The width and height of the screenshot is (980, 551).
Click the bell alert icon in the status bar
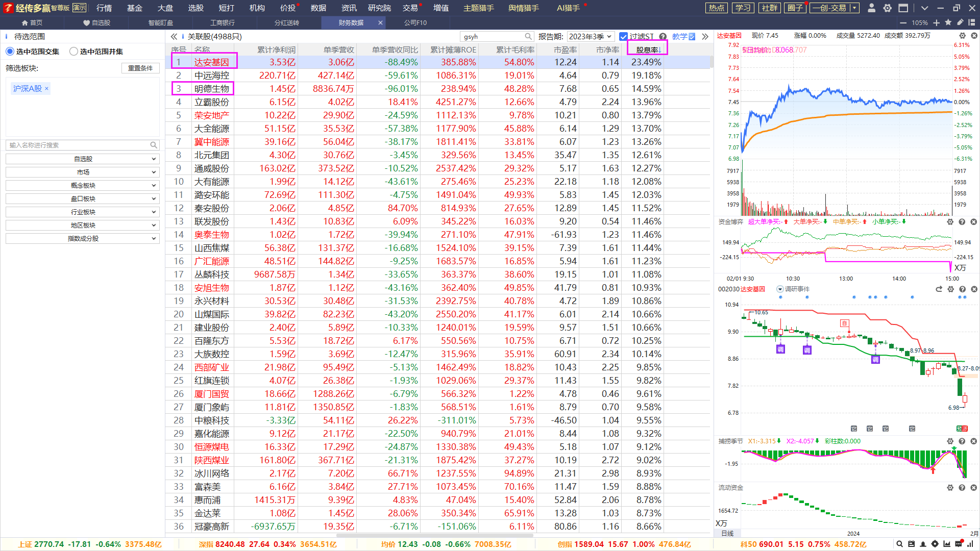923,544
